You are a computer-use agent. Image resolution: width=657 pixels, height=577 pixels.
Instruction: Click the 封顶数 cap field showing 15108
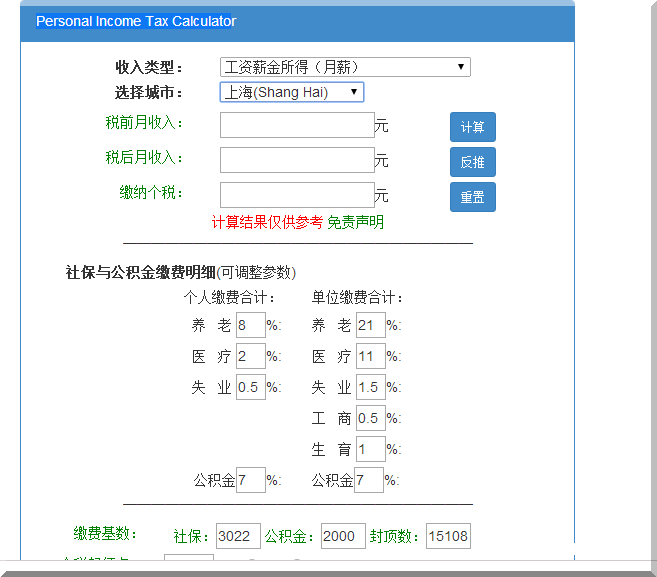448,536
